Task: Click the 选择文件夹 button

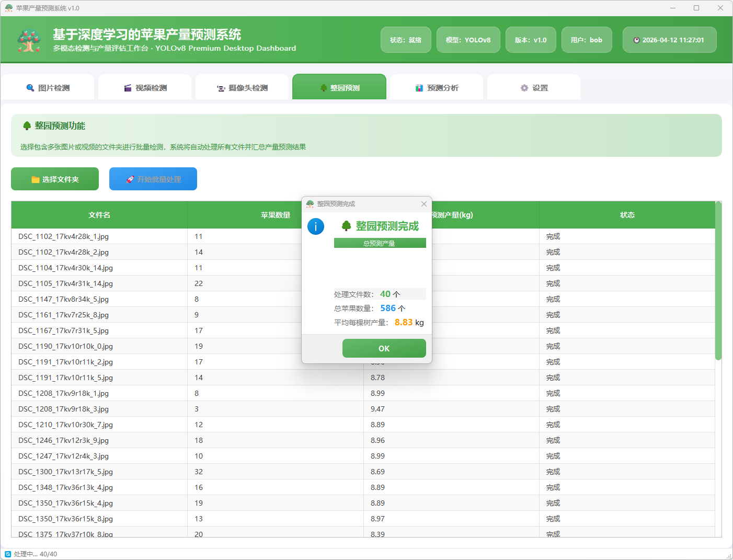Action: [55, 179]
